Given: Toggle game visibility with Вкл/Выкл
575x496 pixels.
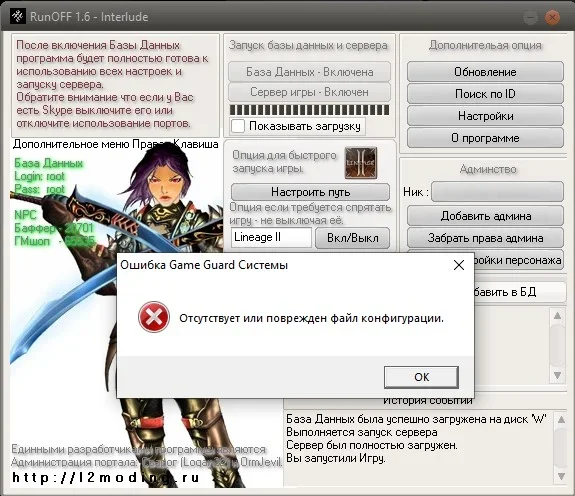Looking at the screenshot, I should coord(352,238).
